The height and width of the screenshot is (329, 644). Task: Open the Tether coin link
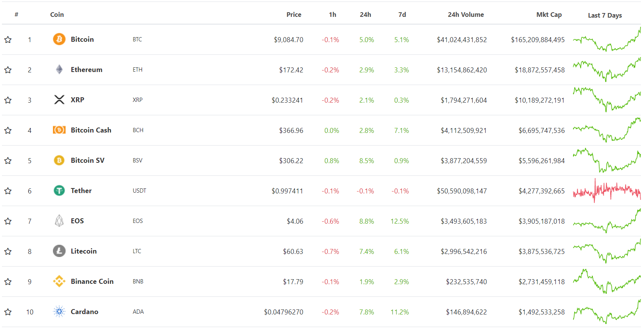click(81, 190)
